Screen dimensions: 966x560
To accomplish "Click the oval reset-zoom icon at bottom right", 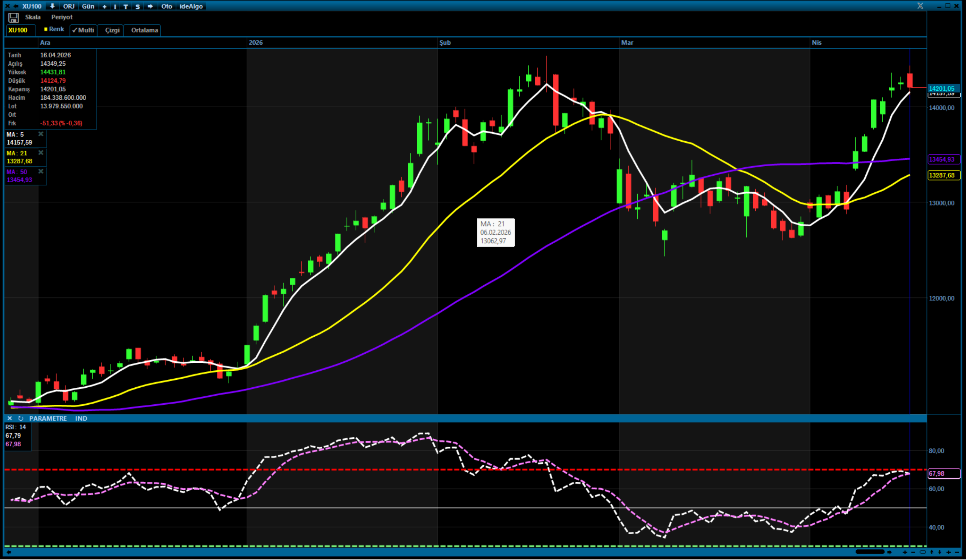I will (923, 552).
